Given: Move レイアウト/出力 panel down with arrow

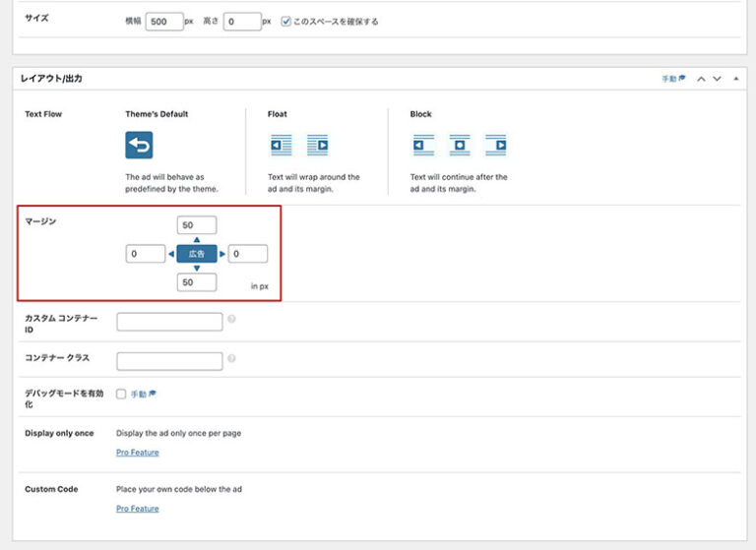Looking at the screenshot, I should (x=717, y=79).
